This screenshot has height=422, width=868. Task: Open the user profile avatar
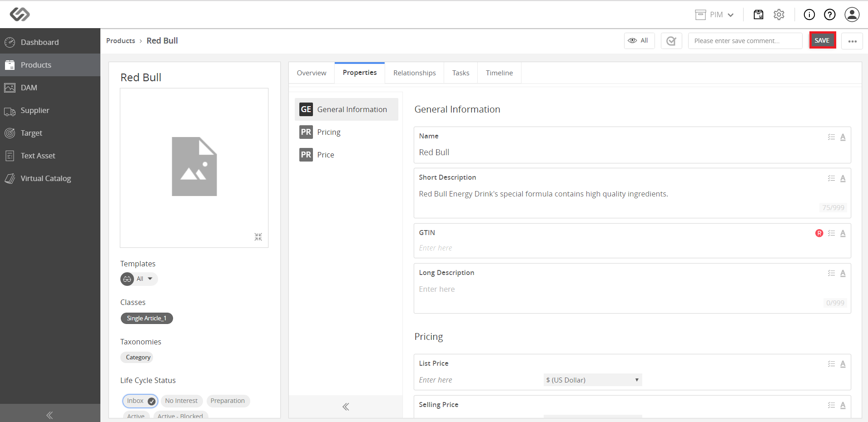pyautogui.click(x=852, y=15)
